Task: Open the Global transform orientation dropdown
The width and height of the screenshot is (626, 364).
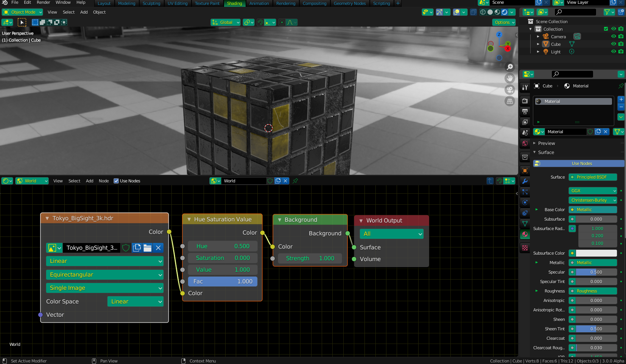Action: 226,22
